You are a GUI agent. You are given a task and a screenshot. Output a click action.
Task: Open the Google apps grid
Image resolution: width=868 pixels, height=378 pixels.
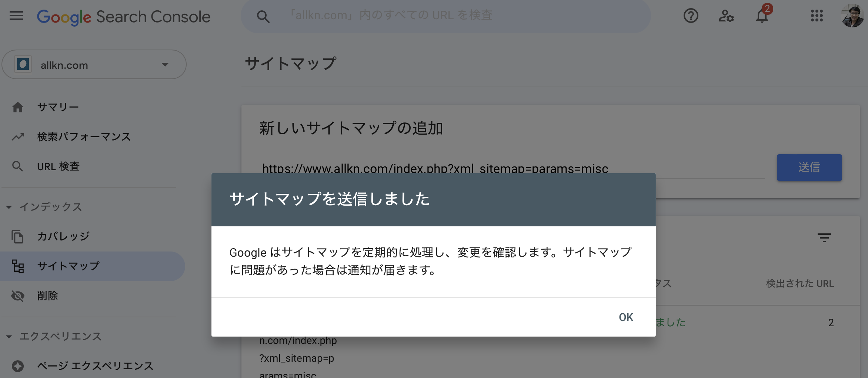click(817, 16)
